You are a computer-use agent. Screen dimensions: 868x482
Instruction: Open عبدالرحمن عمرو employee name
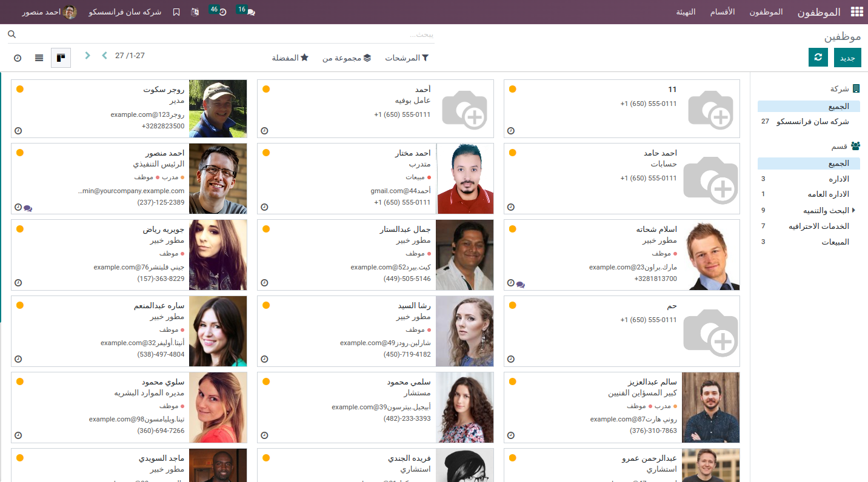tap(649, 458)
